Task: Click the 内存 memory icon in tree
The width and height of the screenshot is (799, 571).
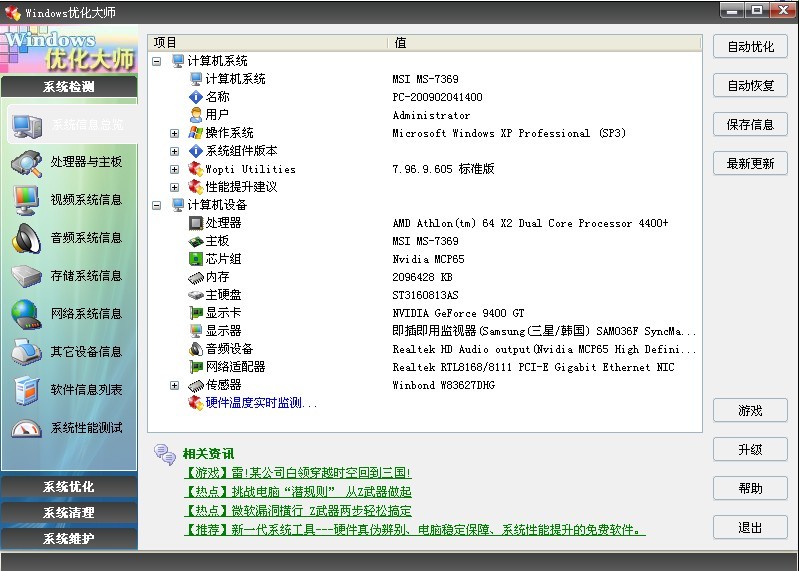Action: [196, 278]
